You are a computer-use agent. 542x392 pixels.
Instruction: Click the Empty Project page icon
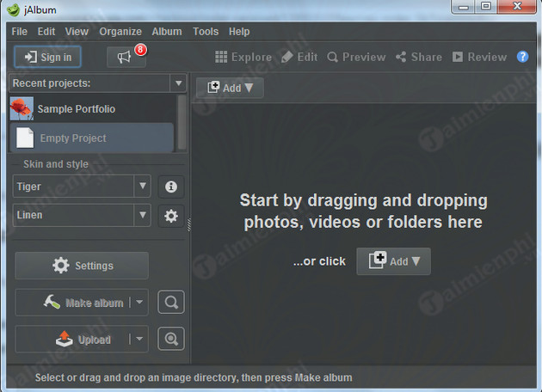(25, 138)
